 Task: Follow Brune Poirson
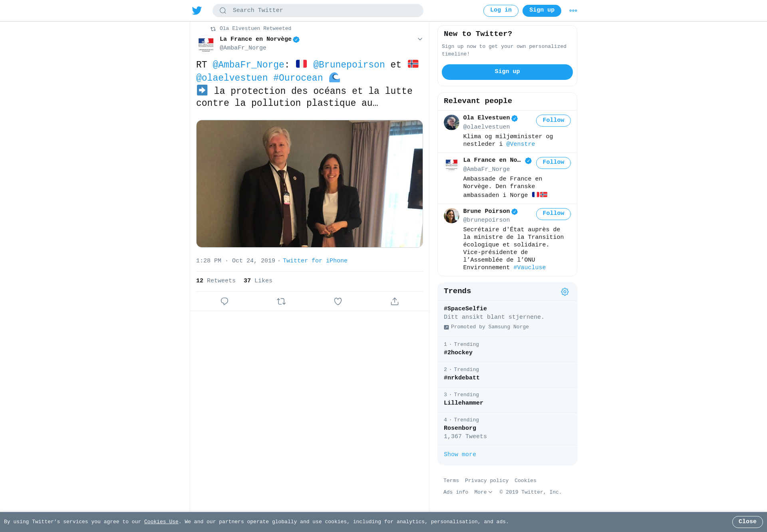(x=553, y=214)
